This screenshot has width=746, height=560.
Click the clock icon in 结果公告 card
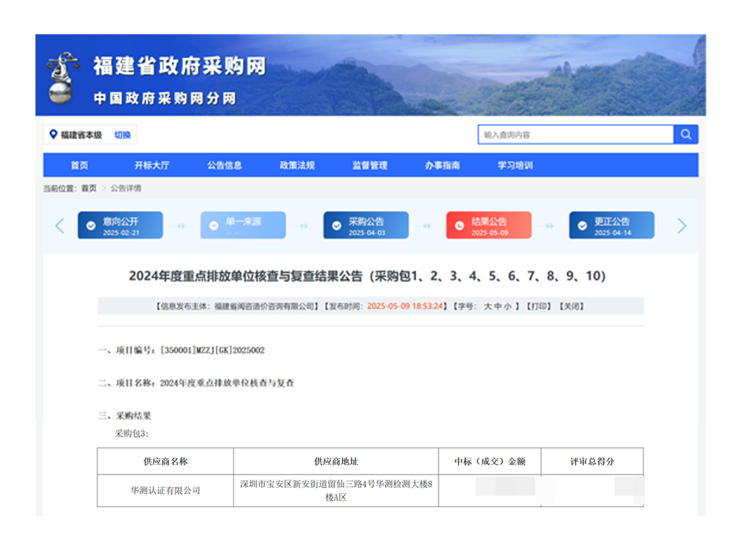point(459,226)
